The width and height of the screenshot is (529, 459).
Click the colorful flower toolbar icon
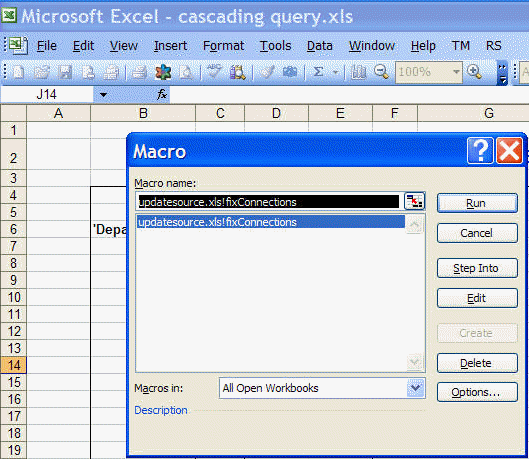(163, 72)
